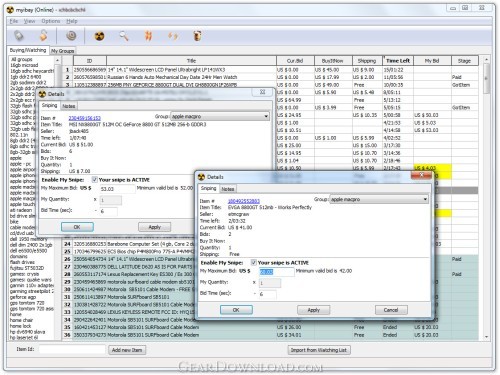This screenshot has height=375, width=500.
Task: Click the open padlock toolbar icon
Action: pos(43,35)
